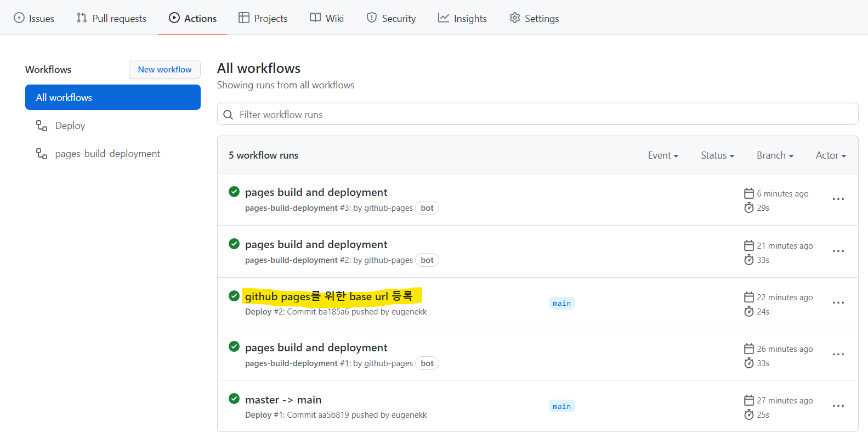Select All workflows in sidebar
This screenshot has width=868, height=432.
pyautogui.click(x=113, y=97)
